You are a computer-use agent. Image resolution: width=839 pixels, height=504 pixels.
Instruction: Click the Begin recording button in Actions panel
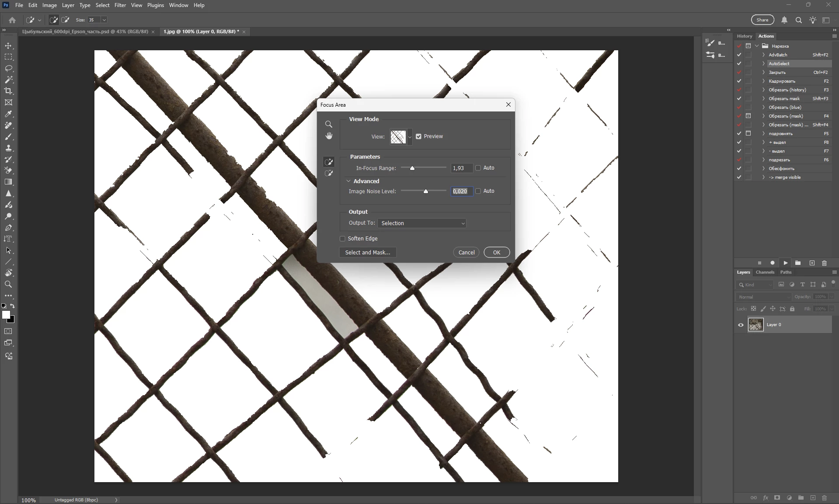coord(773,263)
